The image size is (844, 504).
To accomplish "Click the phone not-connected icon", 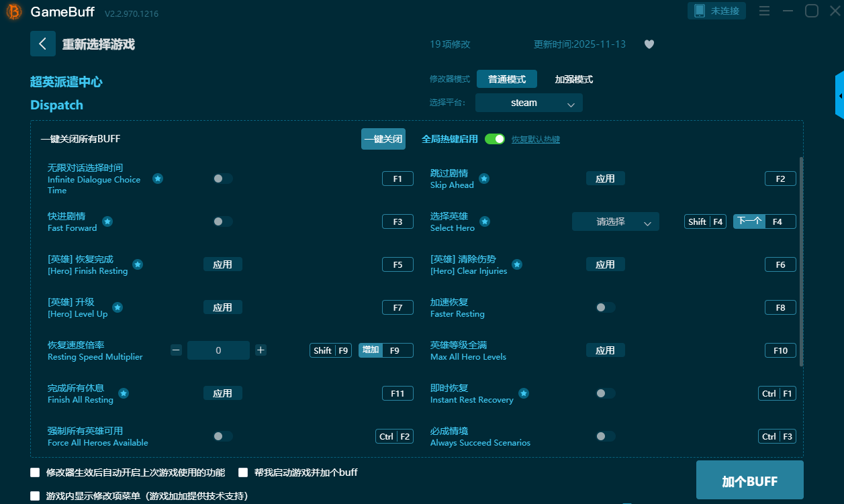I will pyautogui.click(x=700, y=11).
